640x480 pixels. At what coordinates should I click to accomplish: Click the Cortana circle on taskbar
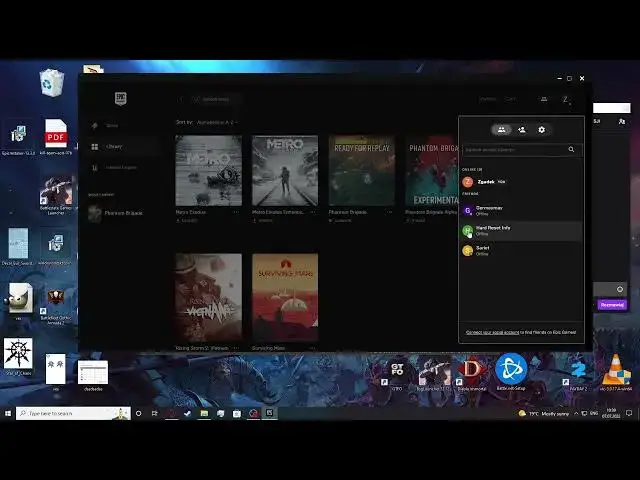139,413
